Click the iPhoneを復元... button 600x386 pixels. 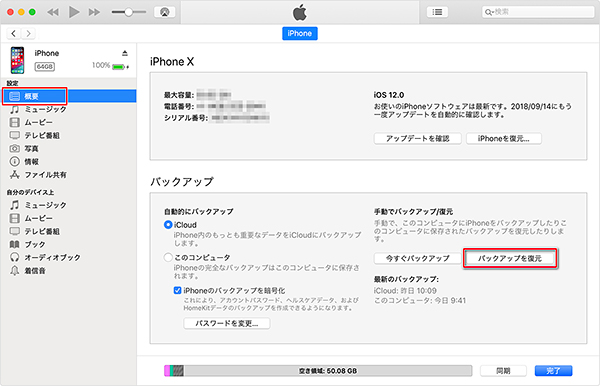coord(504,138)
